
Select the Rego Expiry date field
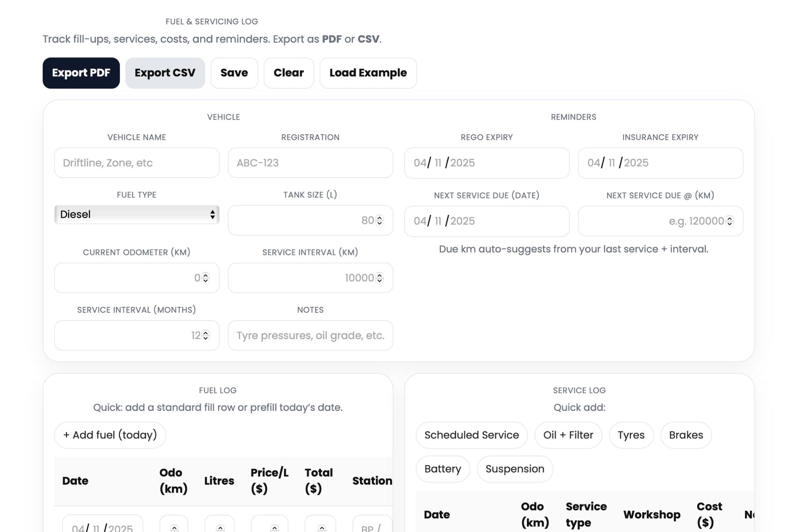pyautogui.click(x=487, y=163)
